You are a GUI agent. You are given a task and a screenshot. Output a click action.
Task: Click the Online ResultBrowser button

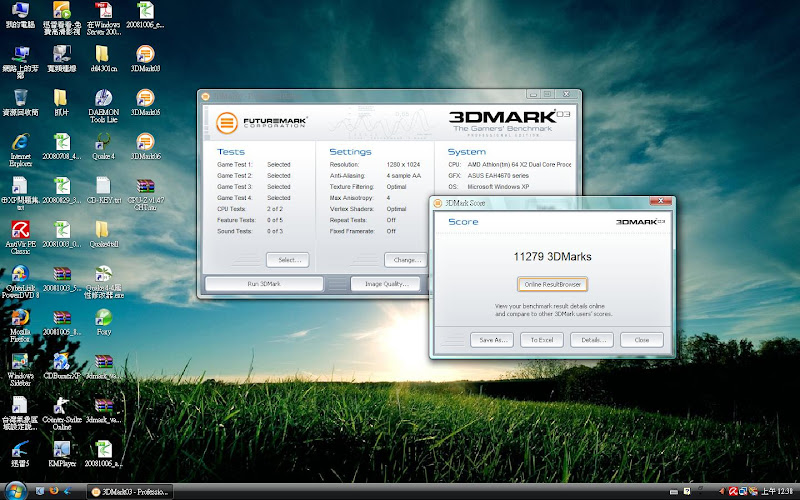click(x=552, y=284)
